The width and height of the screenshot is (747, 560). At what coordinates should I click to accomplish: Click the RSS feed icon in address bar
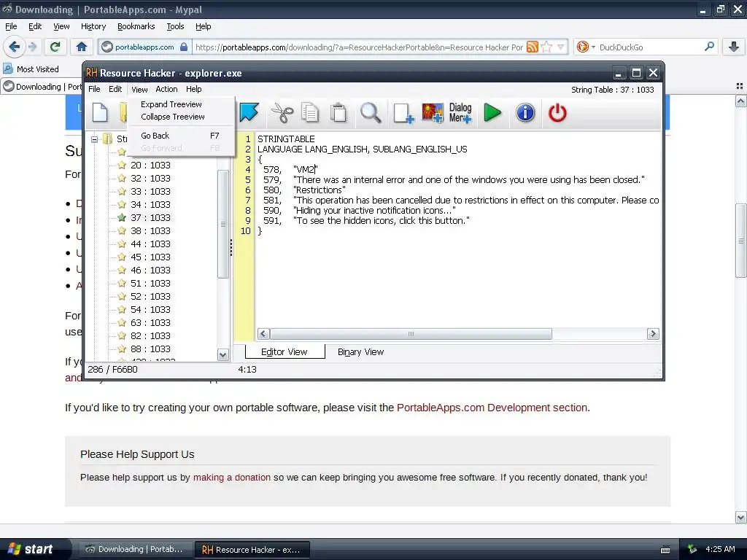pyautogui.click(x=533, y=47)
